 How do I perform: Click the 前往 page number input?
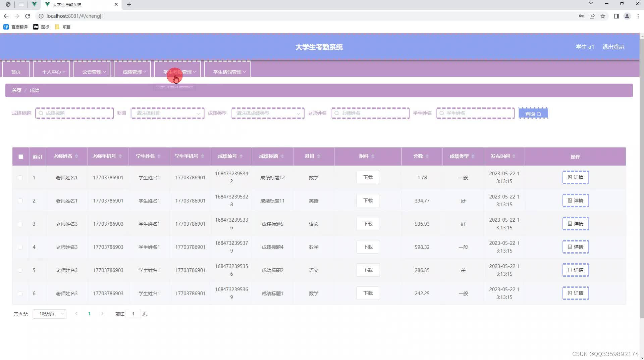point(133,314)
